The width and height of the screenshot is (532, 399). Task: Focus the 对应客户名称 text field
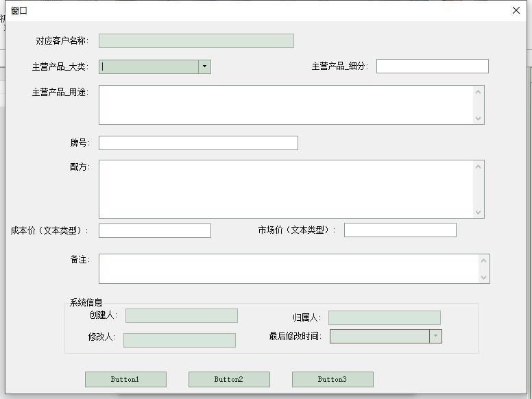pyautogui.click(x=196, y=40)
